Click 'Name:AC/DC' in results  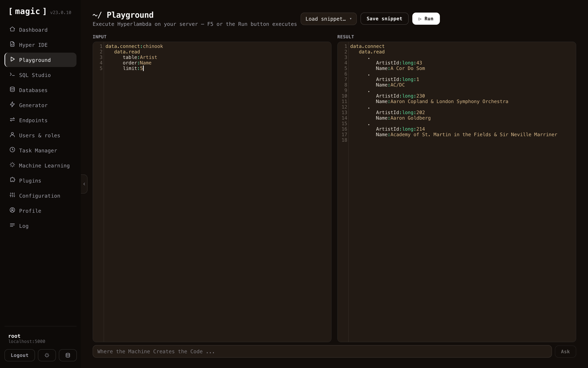pos(390,85)
